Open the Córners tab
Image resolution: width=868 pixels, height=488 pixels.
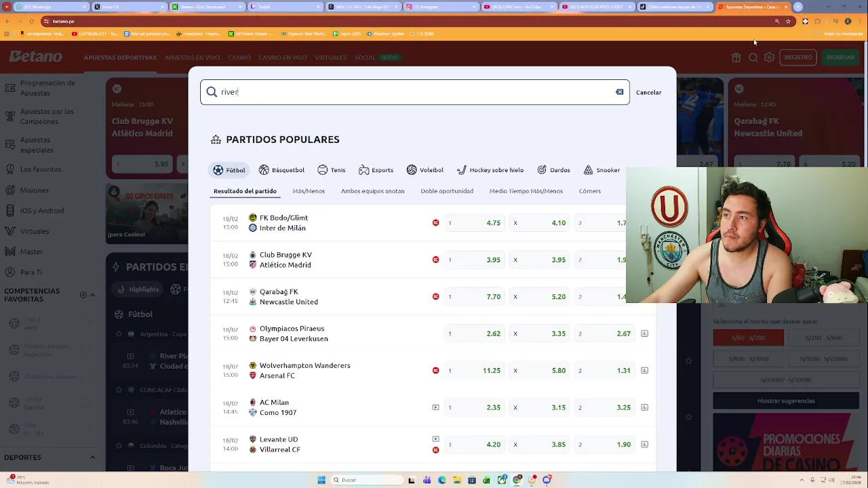590,191
